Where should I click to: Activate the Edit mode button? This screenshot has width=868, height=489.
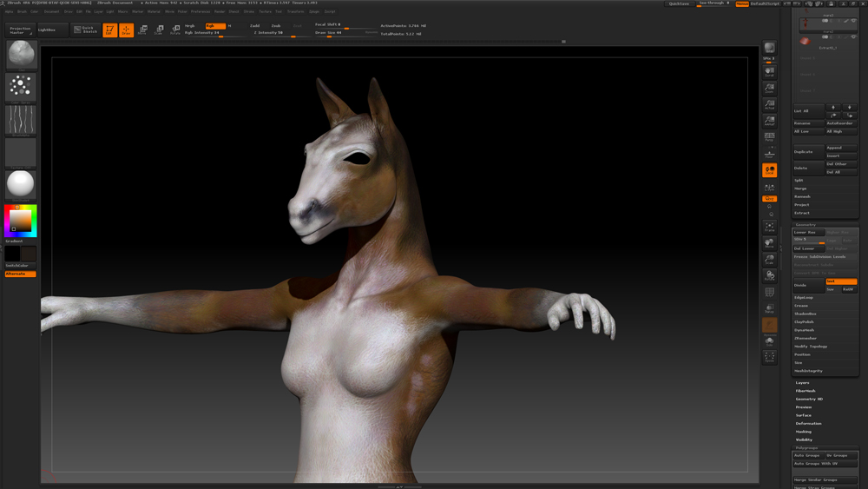(110, 30)
